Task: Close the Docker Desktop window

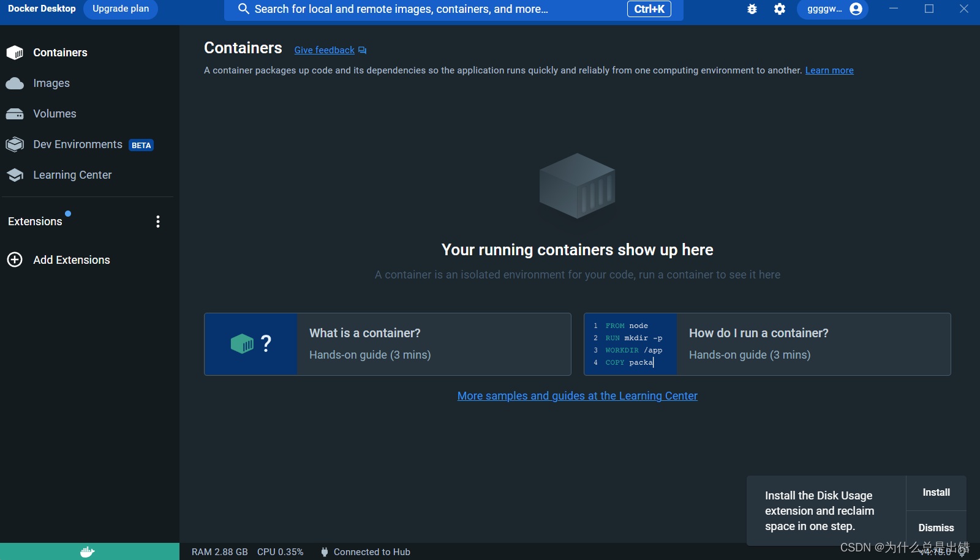Action: (x=964, y=9)
